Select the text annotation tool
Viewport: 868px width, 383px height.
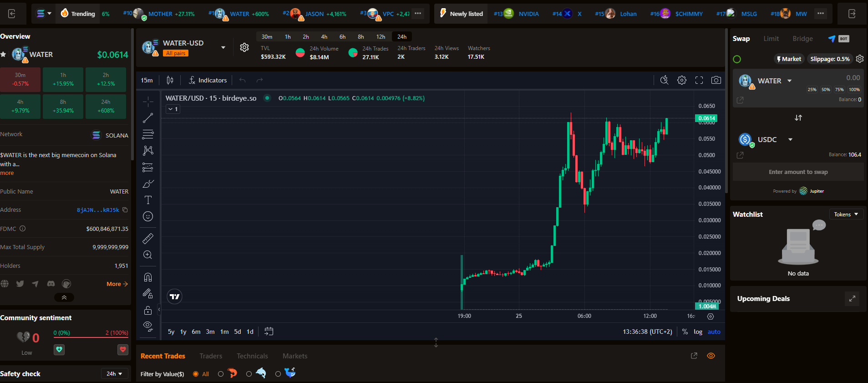click(148, 200)
